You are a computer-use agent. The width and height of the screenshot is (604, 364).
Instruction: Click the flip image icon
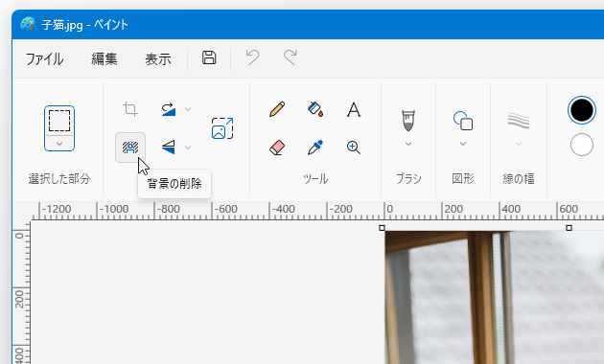point(169,147)
